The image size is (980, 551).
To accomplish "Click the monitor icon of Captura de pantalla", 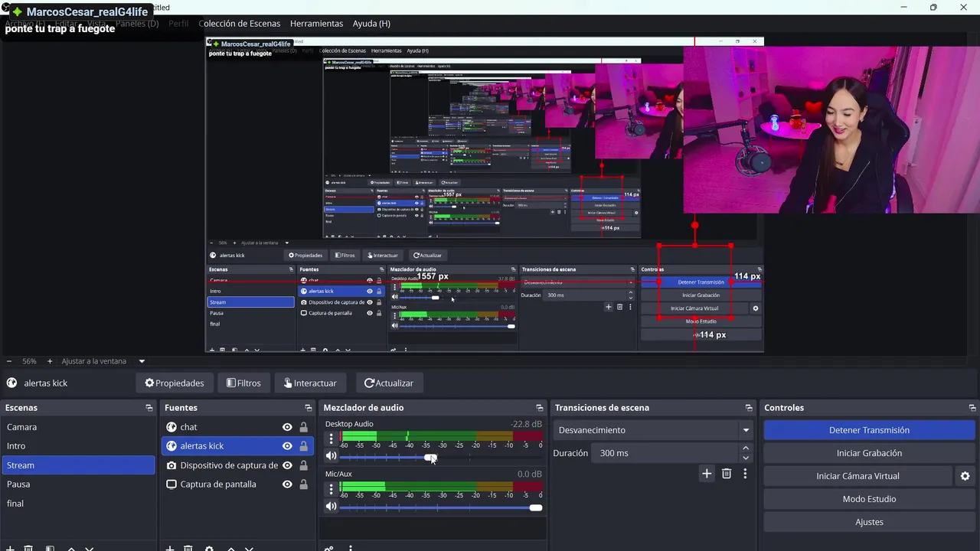I will 171,484.
